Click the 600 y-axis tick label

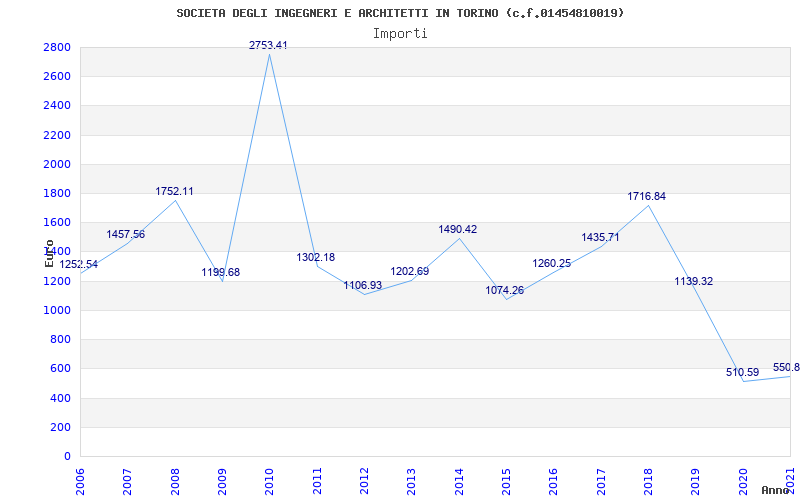(x=60, y=368)
